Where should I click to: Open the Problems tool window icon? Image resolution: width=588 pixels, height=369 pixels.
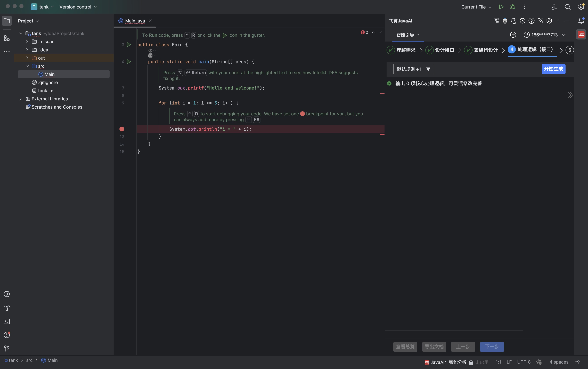pos(7,335)
